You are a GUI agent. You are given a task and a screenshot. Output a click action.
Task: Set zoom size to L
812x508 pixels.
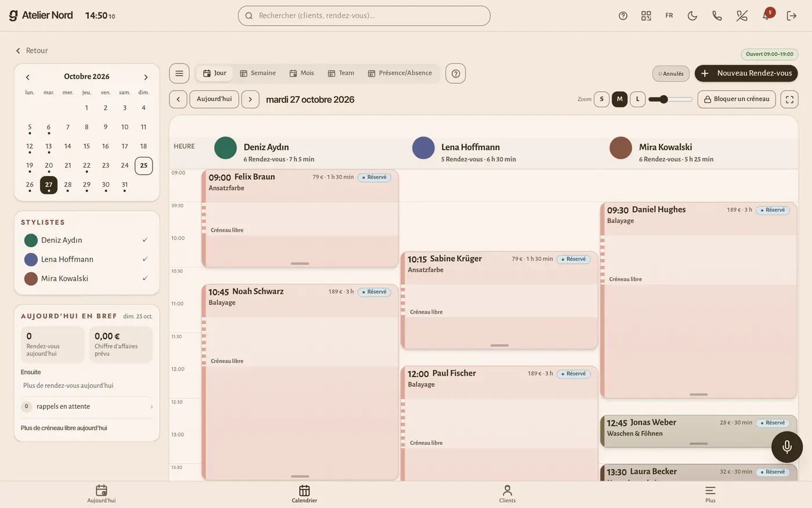click(637, 99)
